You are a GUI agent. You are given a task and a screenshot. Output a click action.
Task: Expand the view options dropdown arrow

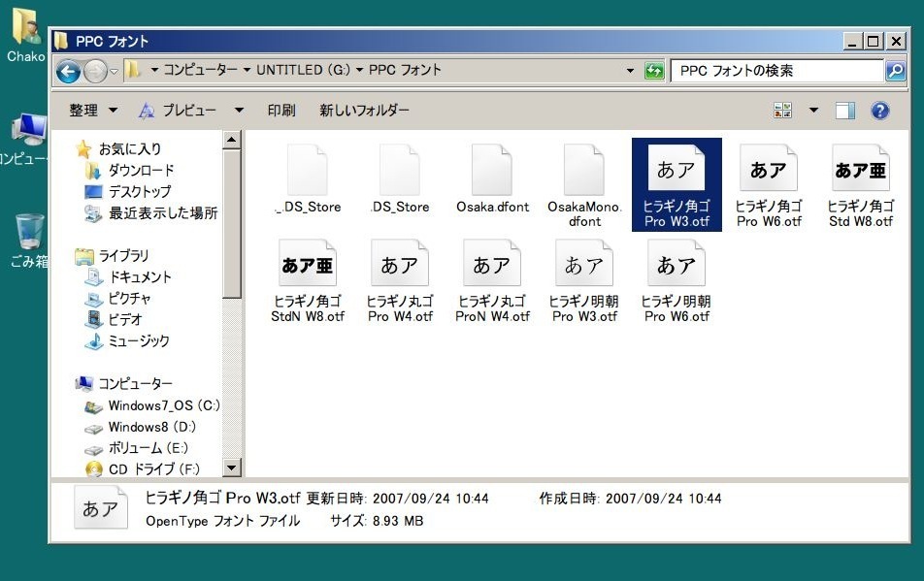click(813, 111)
